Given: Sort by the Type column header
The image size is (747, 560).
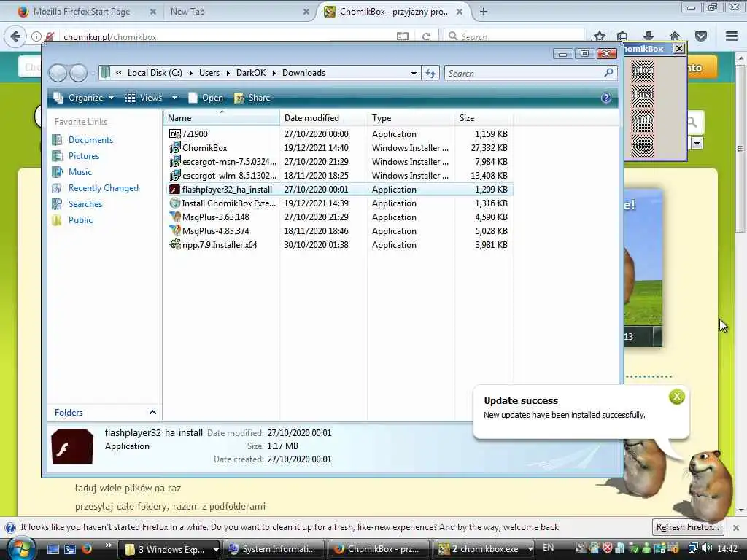Looking at the screenshot, I should pyautogui.click(x=411, y=118).
